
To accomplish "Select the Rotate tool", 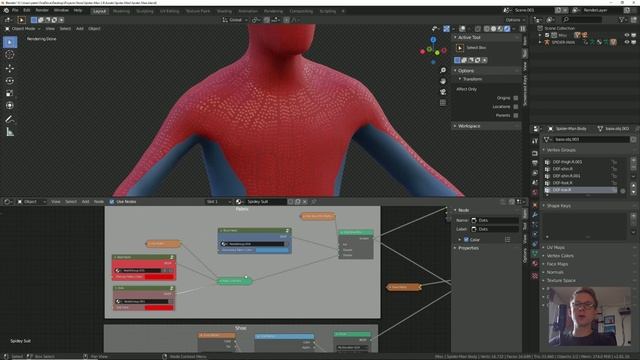I will tap(10, 81).
